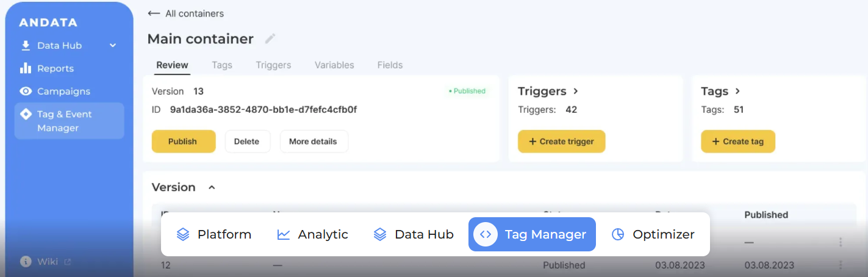Viewport: 868px width, 277px height.
Task: Collapse the Version section chevron
Action: (212, 187)
